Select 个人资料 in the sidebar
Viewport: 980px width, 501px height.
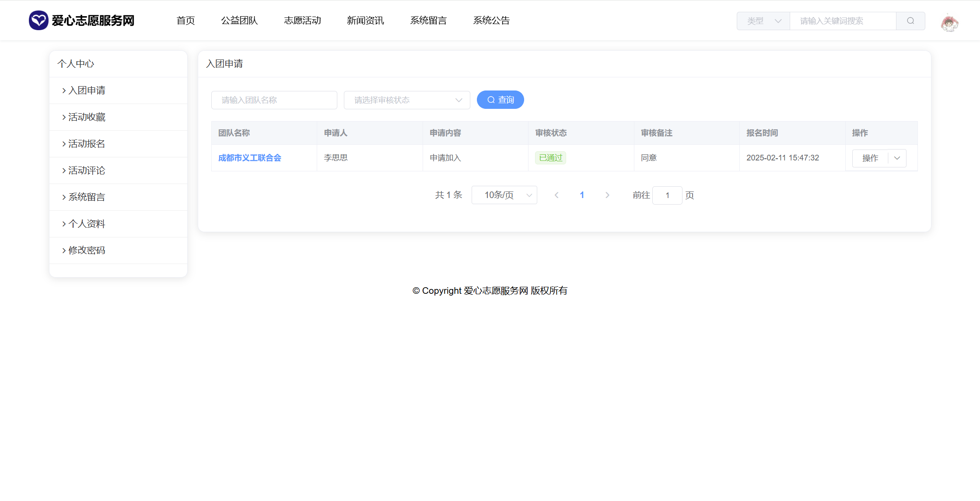[x=87, y=224]
